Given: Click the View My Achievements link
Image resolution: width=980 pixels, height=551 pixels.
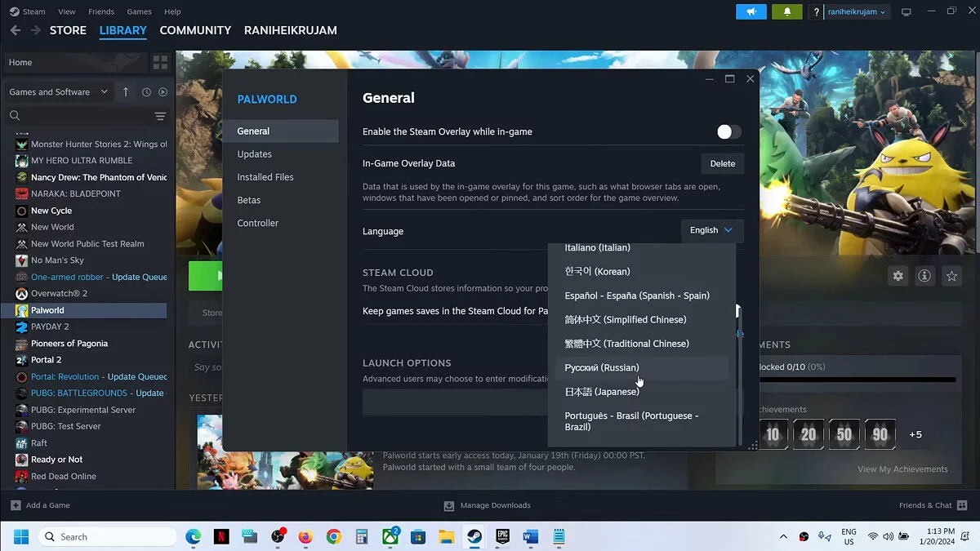Looking at the screenshot, I should [x=902, y=469].
